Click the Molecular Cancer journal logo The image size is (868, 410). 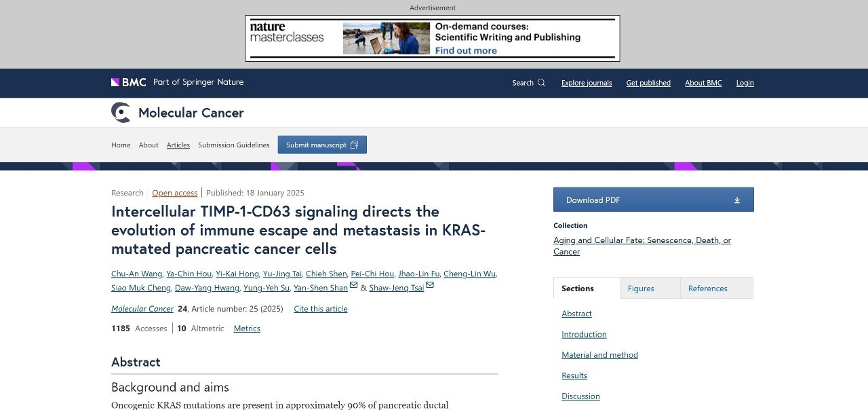pyautogui.click(x=121, y=113)
